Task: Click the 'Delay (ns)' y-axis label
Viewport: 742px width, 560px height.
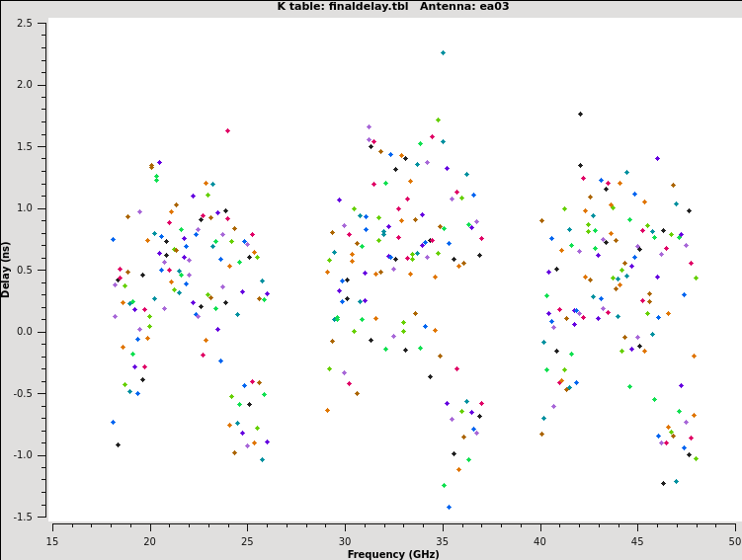Action: 6,269
